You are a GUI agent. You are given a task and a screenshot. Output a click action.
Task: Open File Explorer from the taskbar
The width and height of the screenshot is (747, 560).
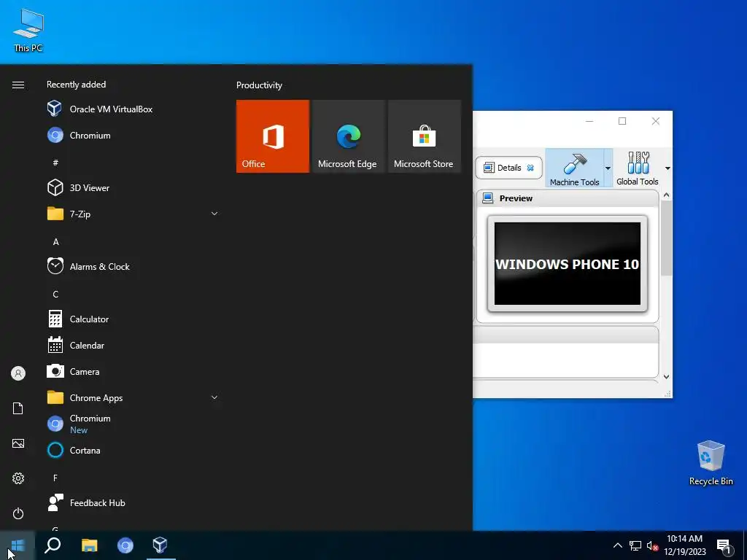tap(89, 545)
